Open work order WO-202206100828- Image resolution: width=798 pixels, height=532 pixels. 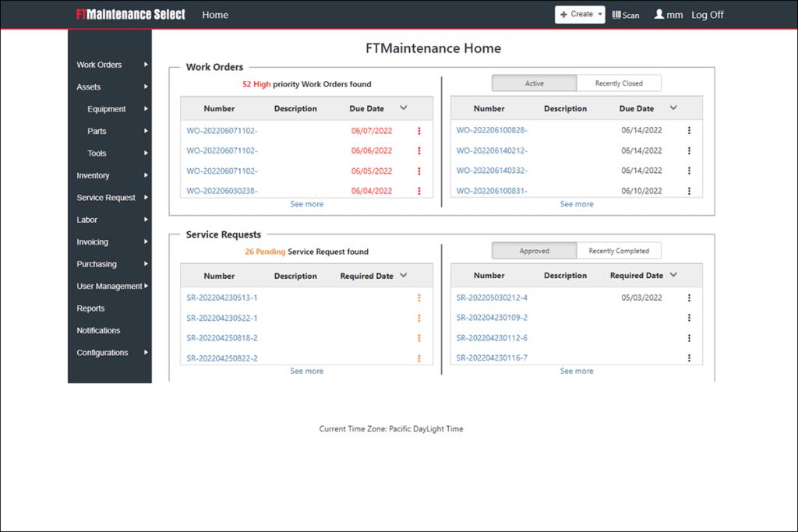point(492,130)
